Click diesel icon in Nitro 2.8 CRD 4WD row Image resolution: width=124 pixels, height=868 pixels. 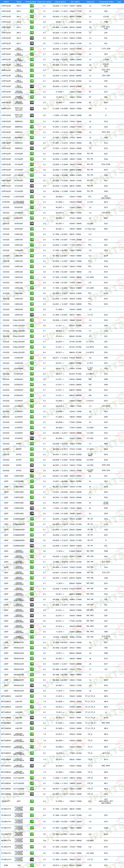click(32, 471)
